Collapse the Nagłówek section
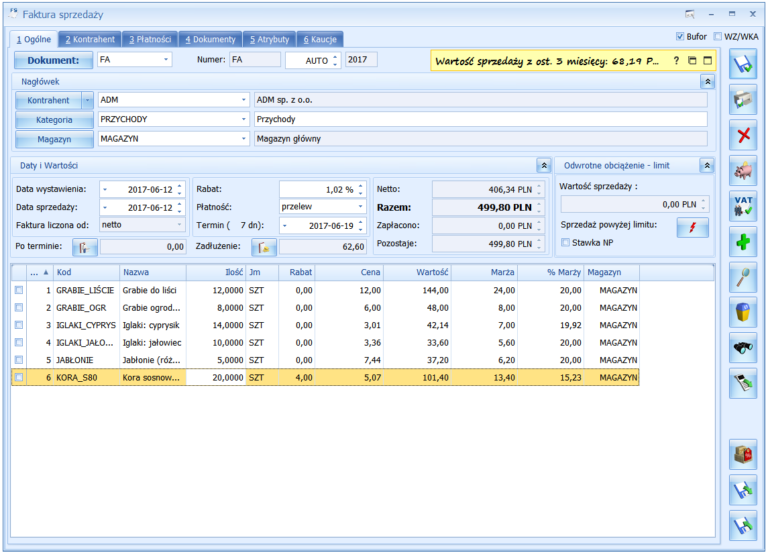Screen dimensions: 768x555 pyautogui.click(x=708, y=82)
